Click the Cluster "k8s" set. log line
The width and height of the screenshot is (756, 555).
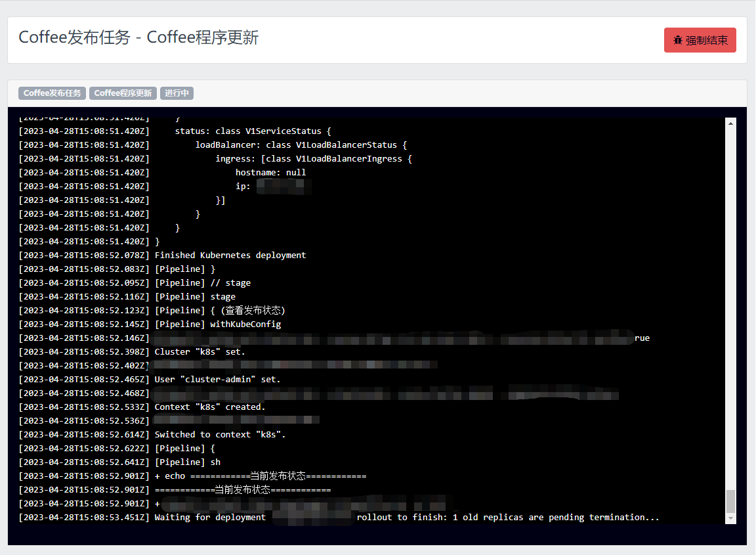pyautogui.click(x=199, y=351)
